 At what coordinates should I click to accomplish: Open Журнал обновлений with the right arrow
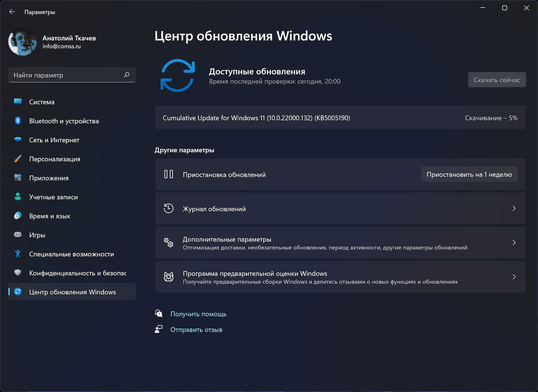click(x=514, y=208)
